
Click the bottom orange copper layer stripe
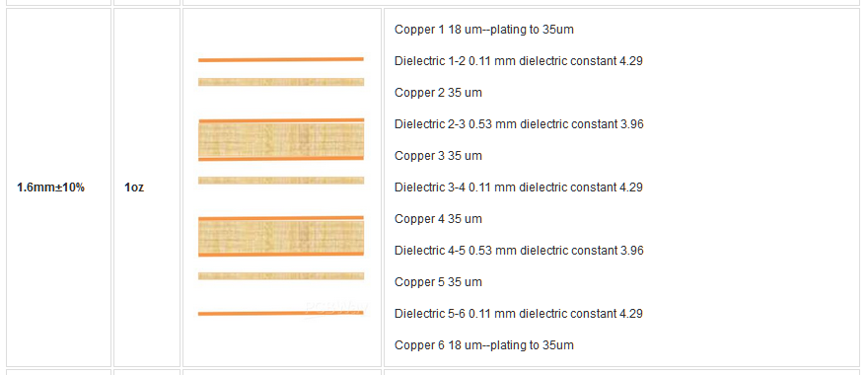pyautogui.click(x=281, y=314)
